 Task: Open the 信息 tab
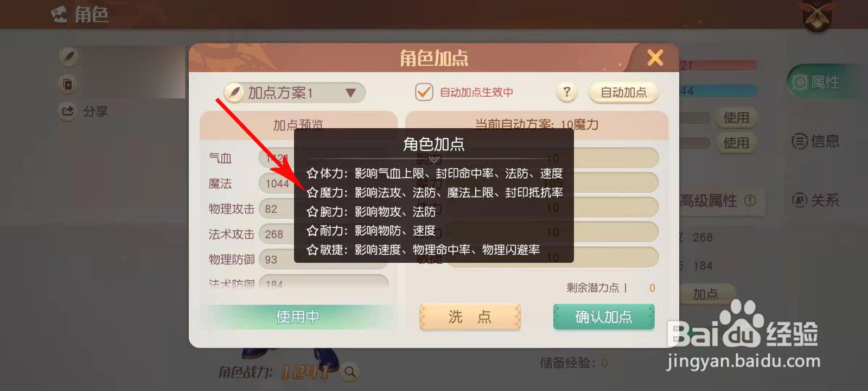(x=815, y=142)
